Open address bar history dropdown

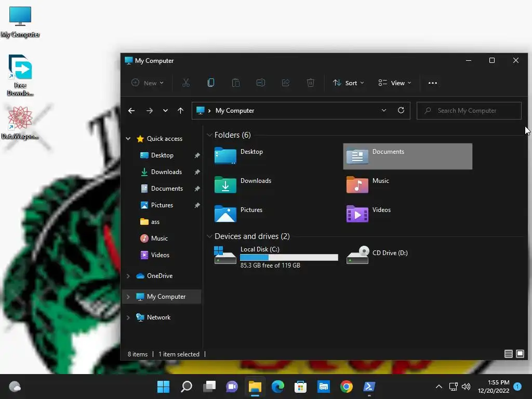point(384,110)
